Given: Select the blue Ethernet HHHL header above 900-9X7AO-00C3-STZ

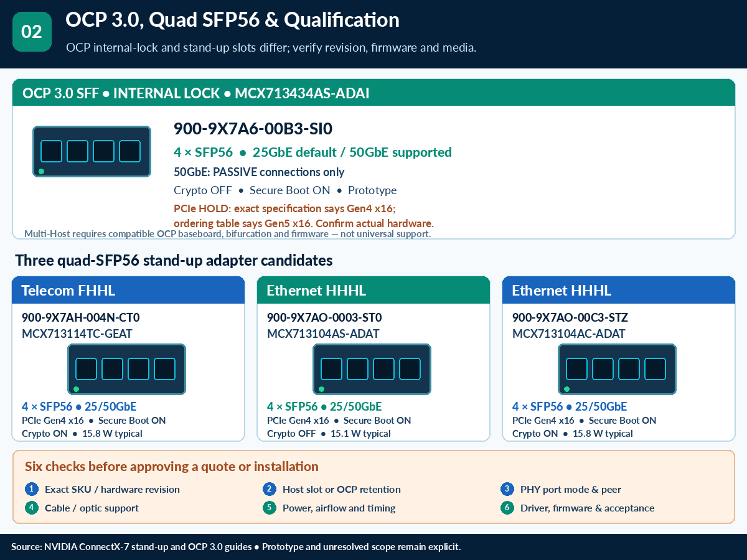Looking at the screenshot, I should coord(619,291).
